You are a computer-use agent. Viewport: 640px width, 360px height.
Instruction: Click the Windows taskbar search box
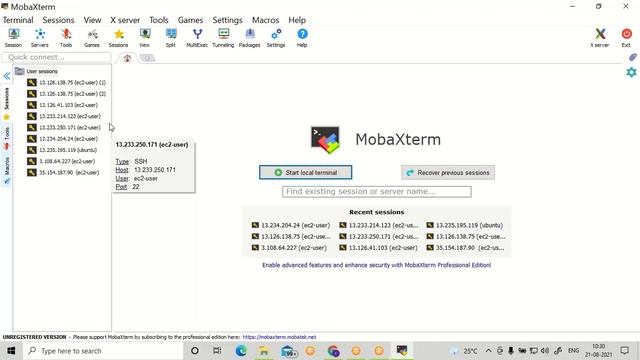[x=103, y=351]
